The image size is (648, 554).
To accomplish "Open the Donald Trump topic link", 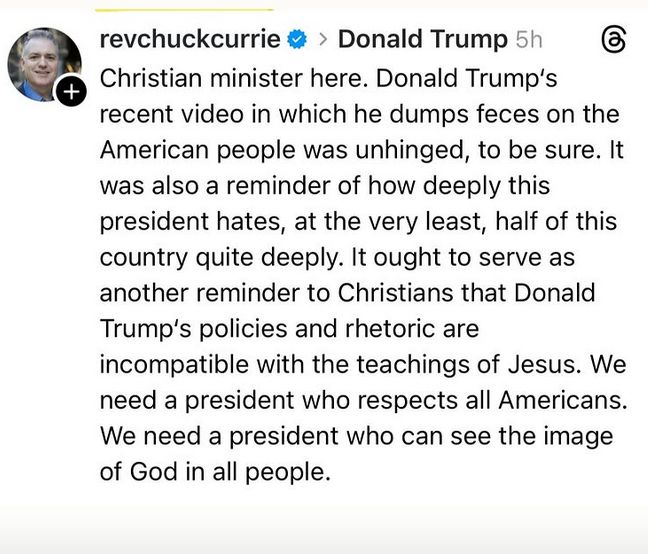I will click(x=423, y=39).
